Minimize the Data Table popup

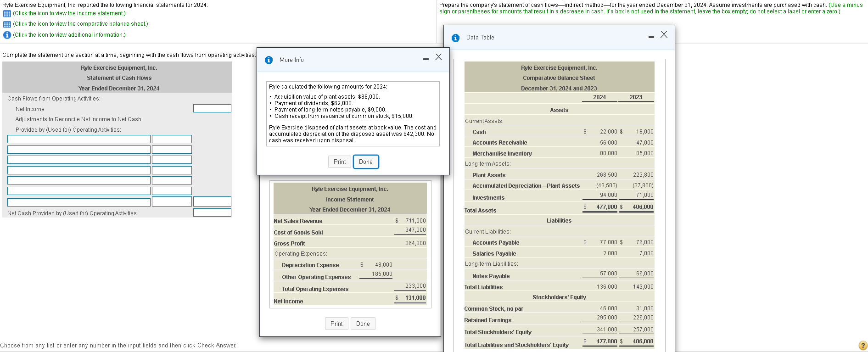click(651, 37)
